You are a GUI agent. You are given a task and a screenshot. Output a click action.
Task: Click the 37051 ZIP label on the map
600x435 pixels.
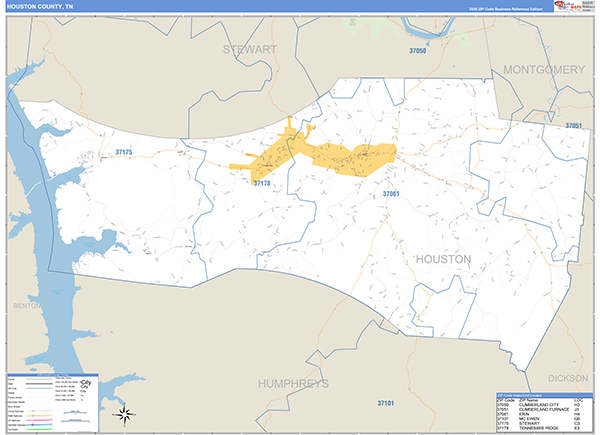click(574, 125)
